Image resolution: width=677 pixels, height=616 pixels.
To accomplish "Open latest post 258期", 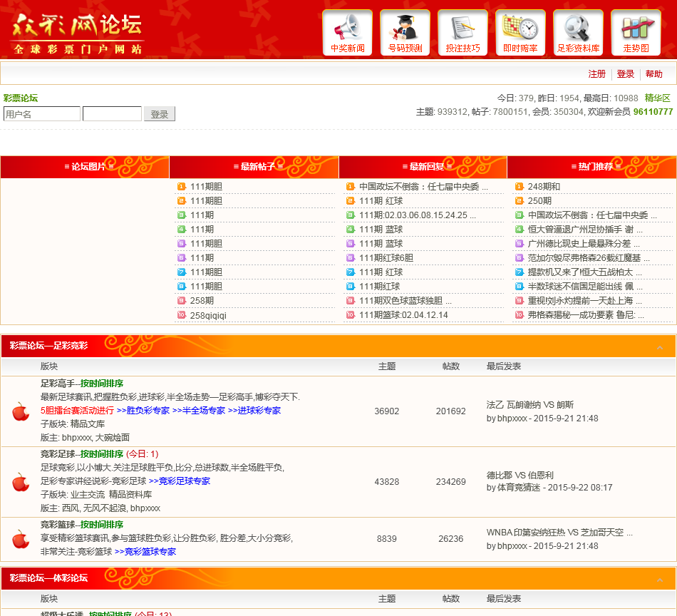I will 202,301.
